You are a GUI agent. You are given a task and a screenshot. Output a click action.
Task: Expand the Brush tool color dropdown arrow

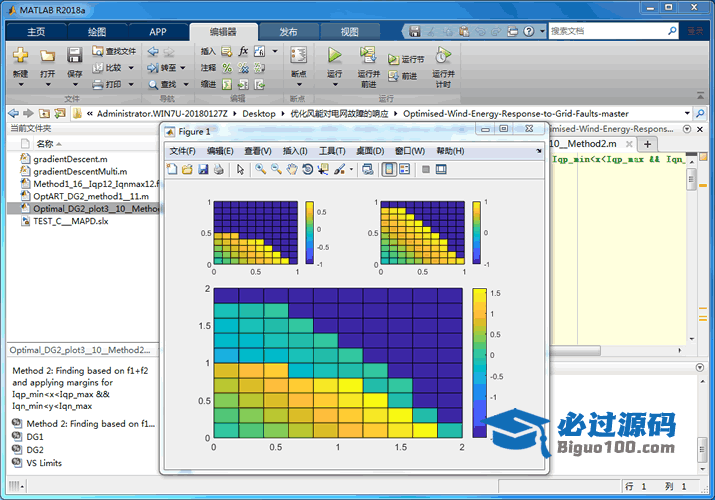point(351,170)
